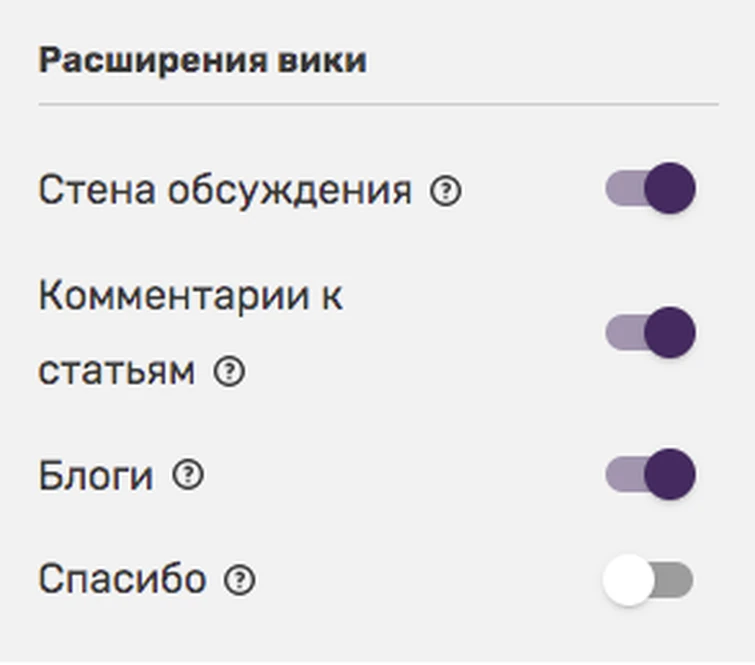Click the white knob of Спасибо switch

[x=628, y=580]
